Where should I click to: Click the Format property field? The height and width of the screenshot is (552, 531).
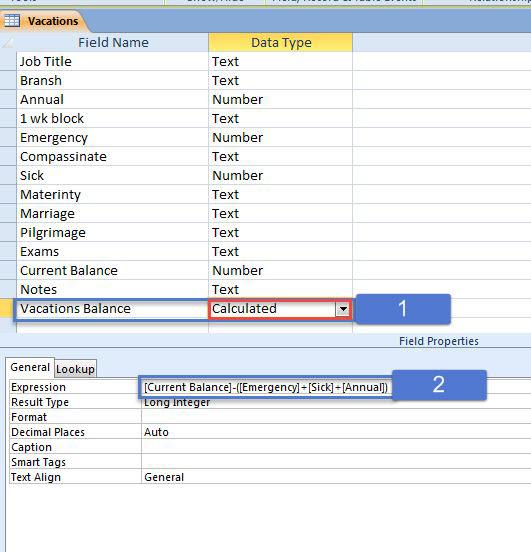click(336, 417)
